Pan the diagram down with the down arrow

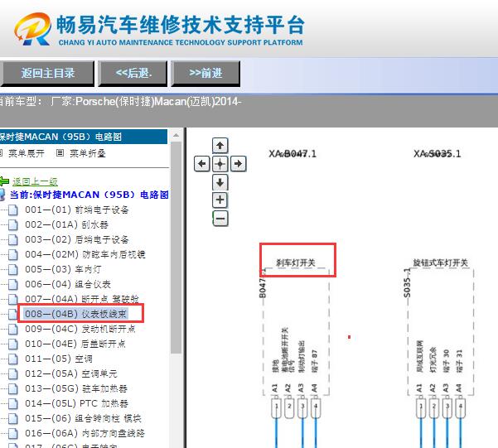point(220,182)
